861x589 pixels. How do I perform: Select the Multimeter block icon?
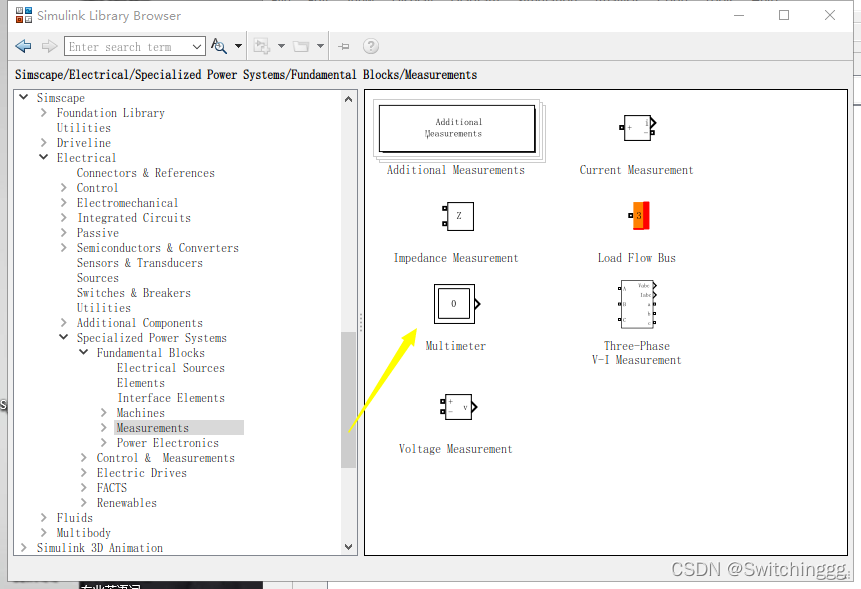coord(457,304)
